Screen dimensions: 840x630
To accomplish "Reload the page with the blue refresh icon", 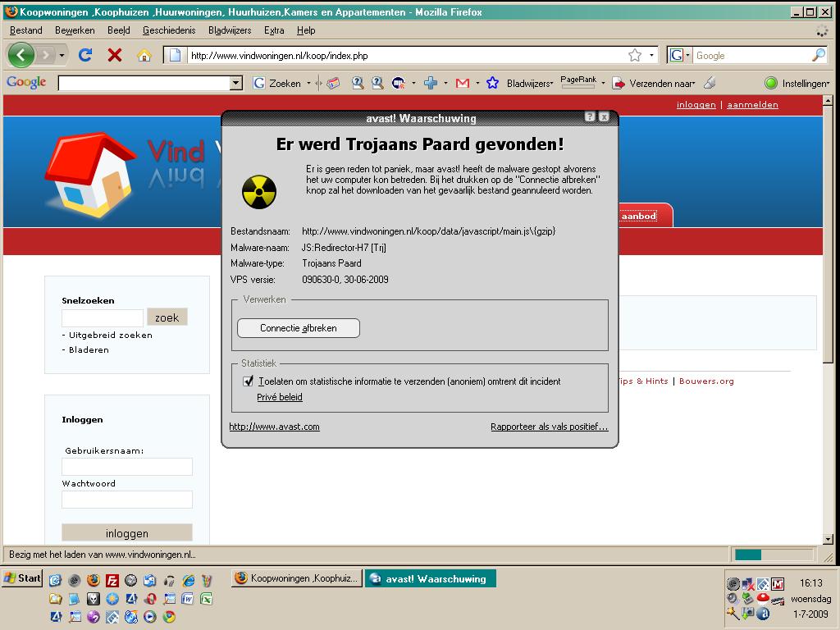I will [85, 55].
